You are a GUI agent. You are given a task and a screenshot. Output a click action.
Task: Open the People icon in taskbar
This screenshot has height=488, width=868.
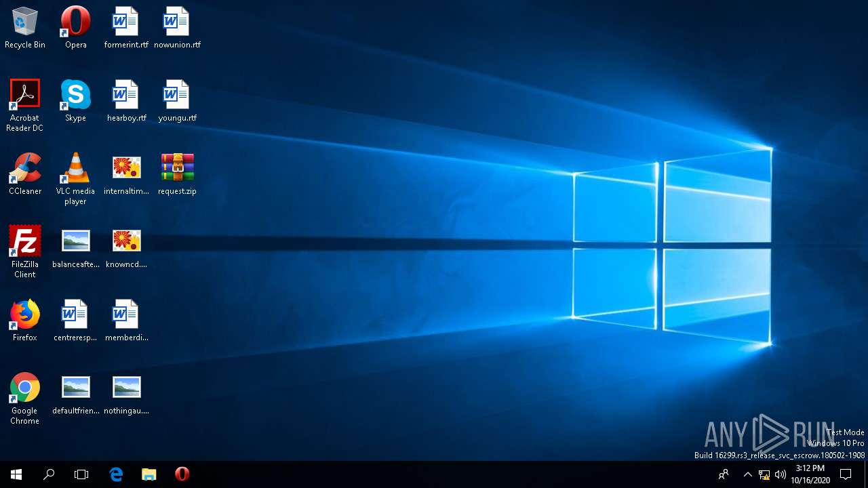[724, 474]
